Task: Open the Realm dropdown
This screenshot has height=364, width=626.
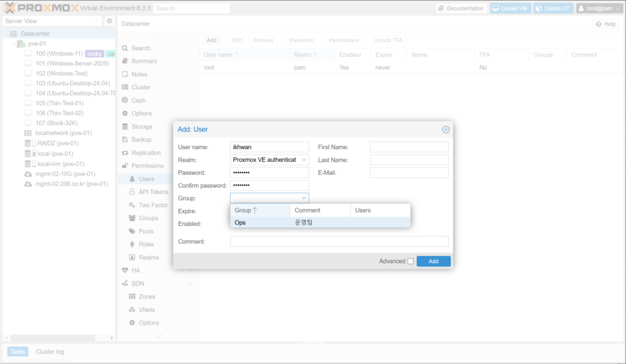Action: tap(304, 160)
